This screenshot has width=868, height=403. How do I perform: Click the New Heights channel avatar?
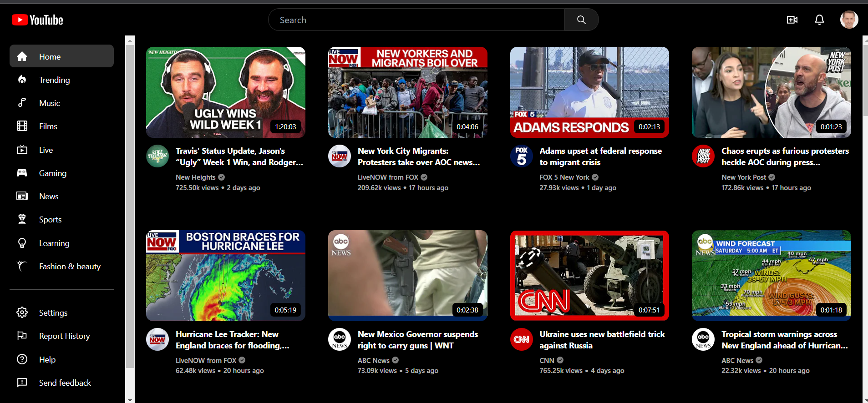(x=157, y=156)
